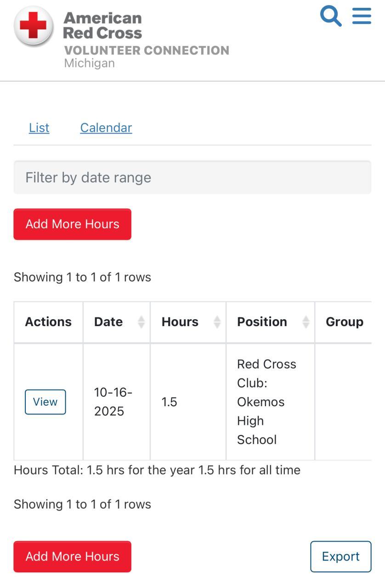Open the search magnifier icon

[331, 16]
